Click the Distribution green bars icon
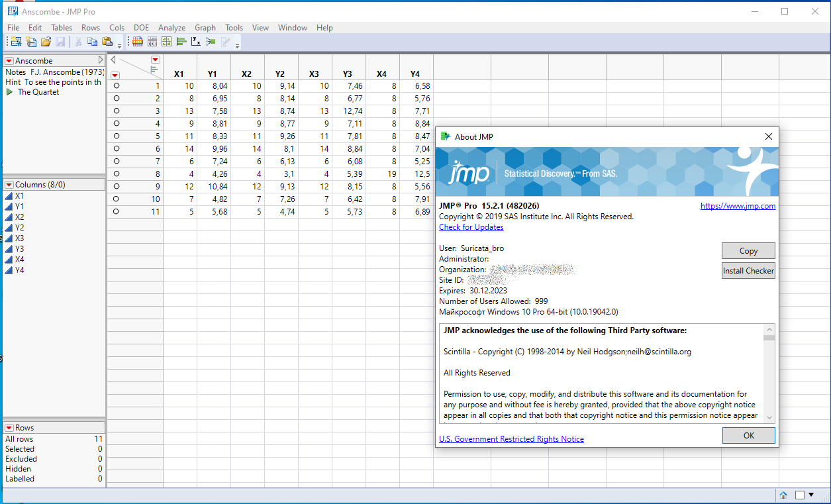The width and height of the screenshot is (831, 504). [181, 42]
